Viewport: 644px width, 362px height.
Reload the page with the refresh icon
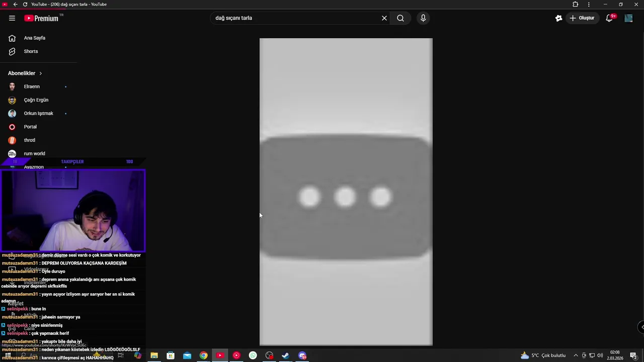click(25, 5)
